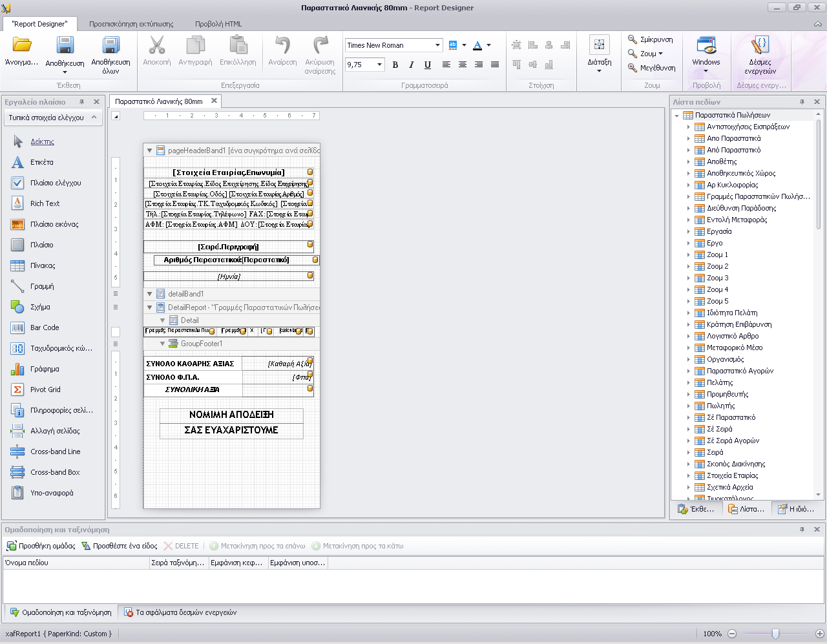Select the Pivot Grid control
The height and width of the screenshot is (644, 827).
[x=45, y=390]
